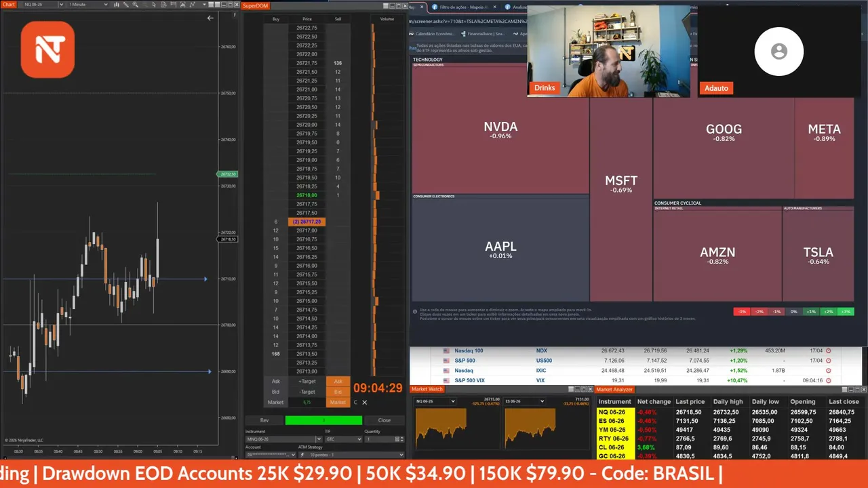Click the Drinks webcam video tile
The image size is (868, 488).
click(608, 52)
